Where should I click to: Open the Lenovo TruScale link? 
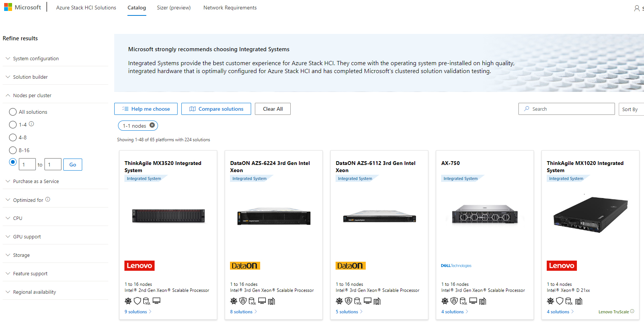click(613, 312)
